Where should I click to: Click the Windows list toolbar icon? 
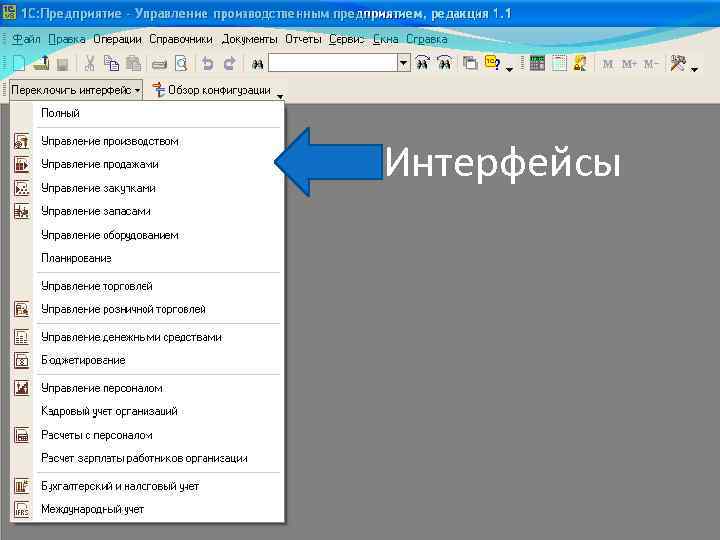coord(470,63)
